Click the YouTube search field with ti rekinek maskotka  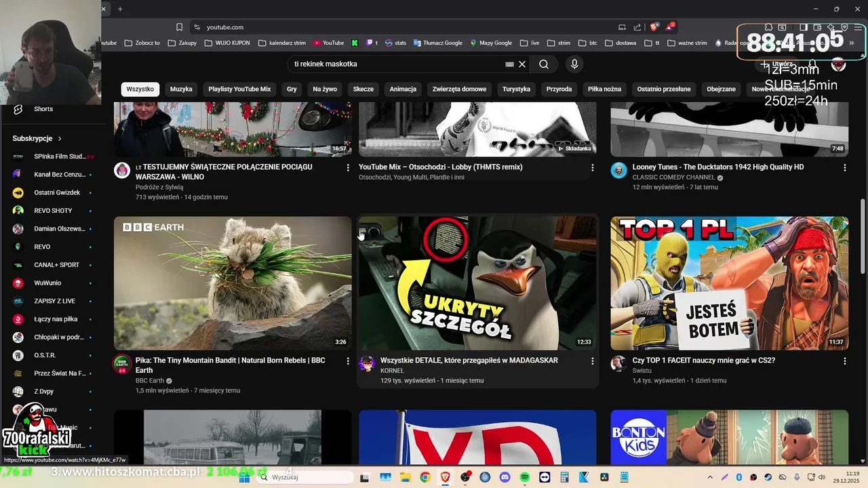point(397,64)
